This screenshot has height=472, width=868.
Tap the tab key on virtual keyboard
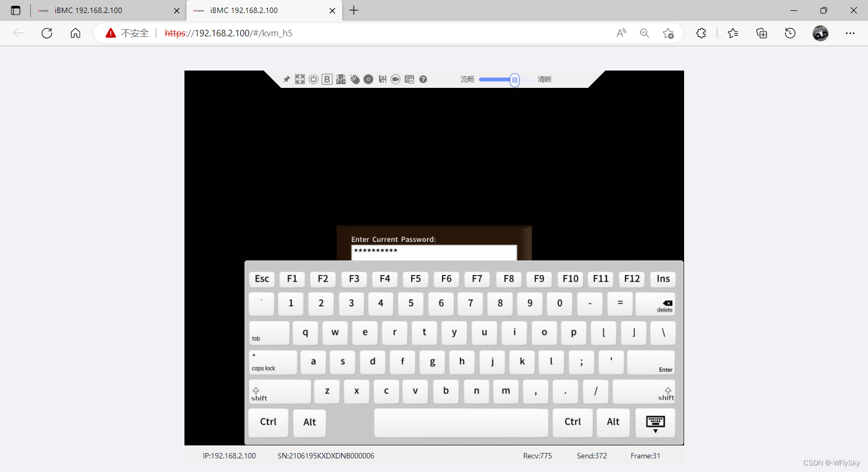269,333
